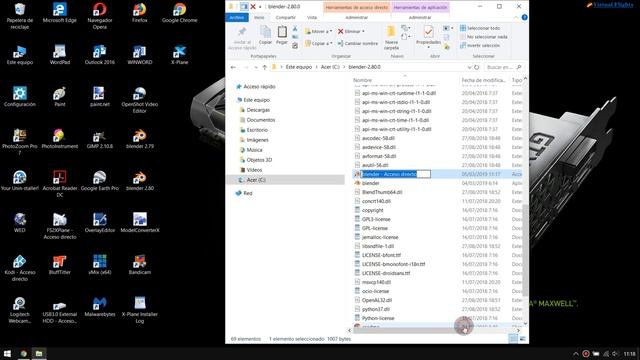Select file python37.dll
640x360 pixels.
click(376, 309)
